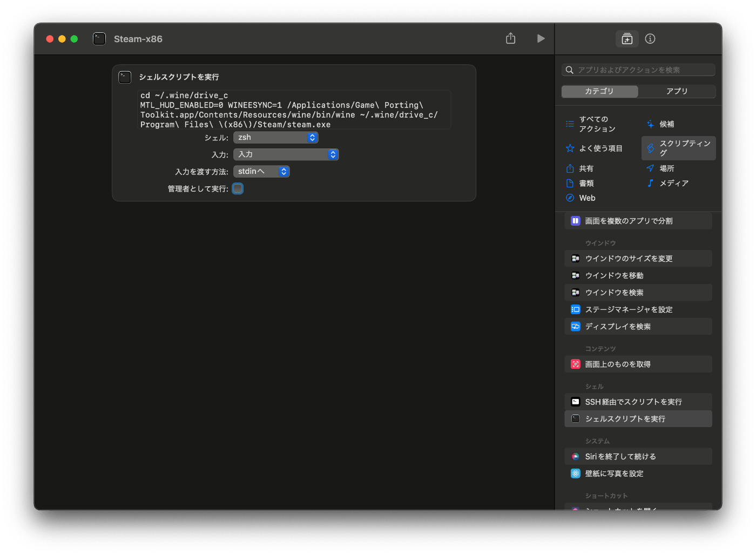Select シェルスクリプトを実行 in action list
The width and height of the screenshot is (756, 555).
pyautogui.click(x=638, y=419)
